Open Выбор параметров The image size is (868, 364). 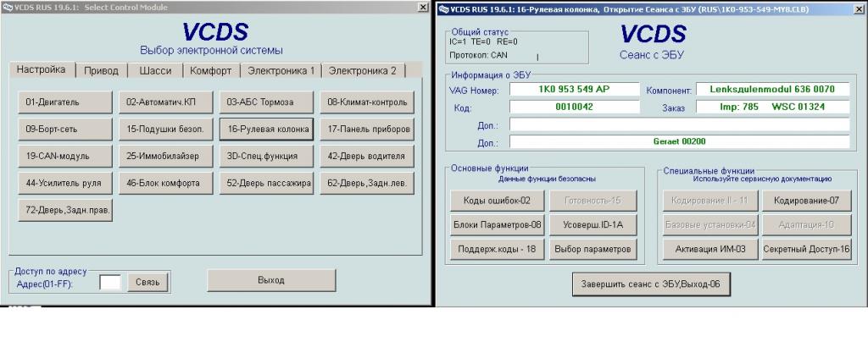pos(593,249)
